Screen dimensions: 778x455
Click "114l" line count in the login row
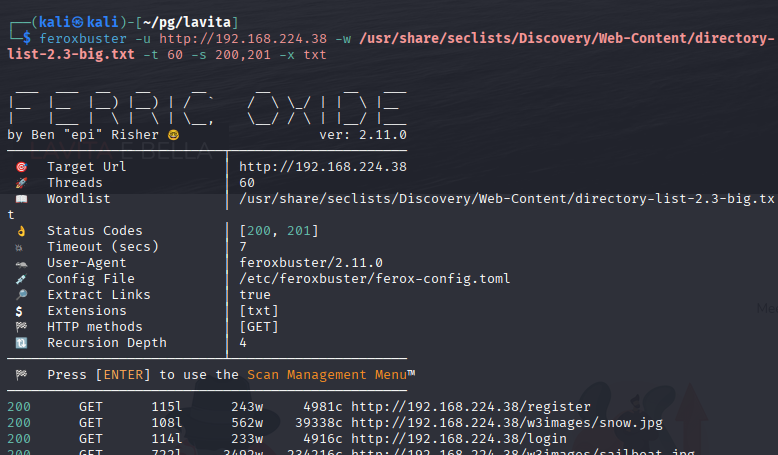pyautogui.click(x=167, y=439)
